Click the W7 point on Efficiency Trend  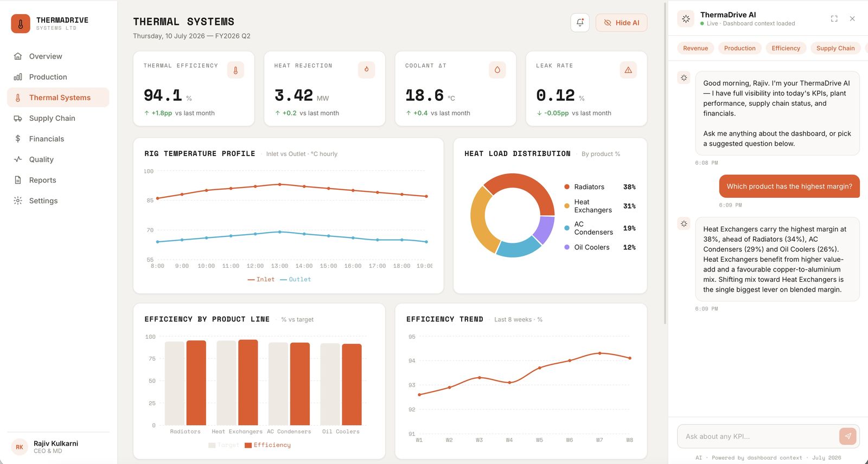tap(599, 353)
